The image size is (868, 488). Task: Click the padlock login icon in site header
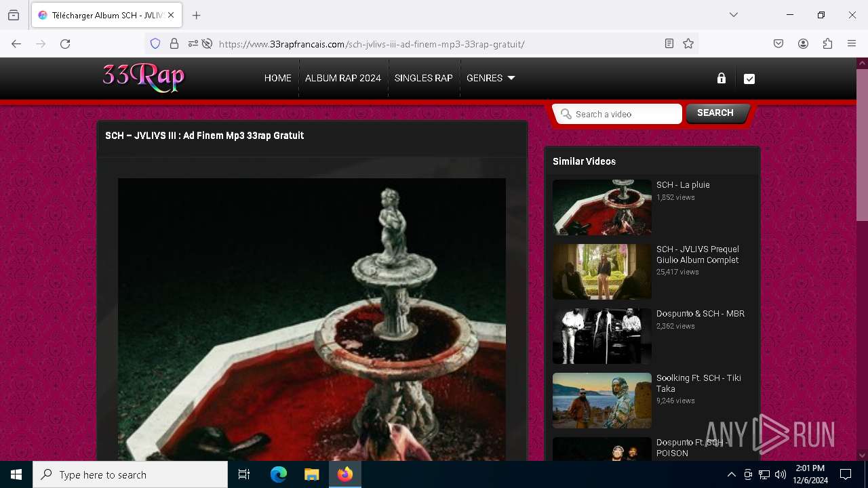click(x=722, y=78)
